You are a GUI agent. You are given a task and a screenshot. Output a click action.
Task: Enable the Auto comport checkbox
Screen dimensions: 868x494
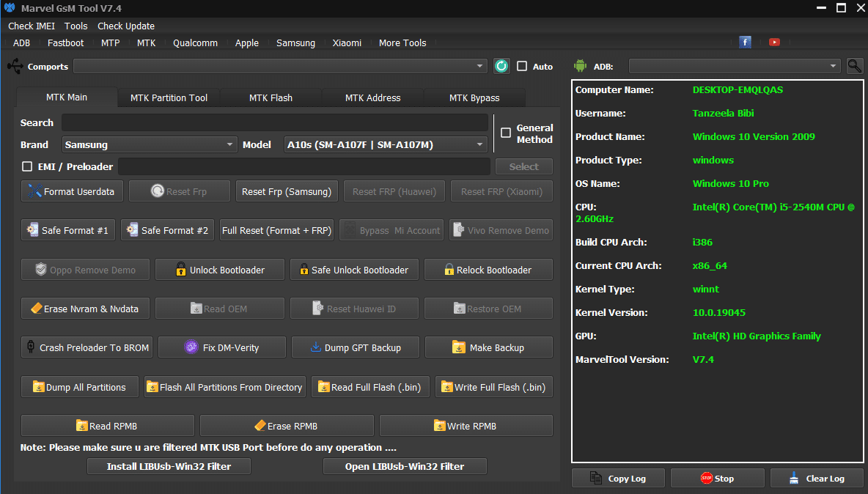522,66
